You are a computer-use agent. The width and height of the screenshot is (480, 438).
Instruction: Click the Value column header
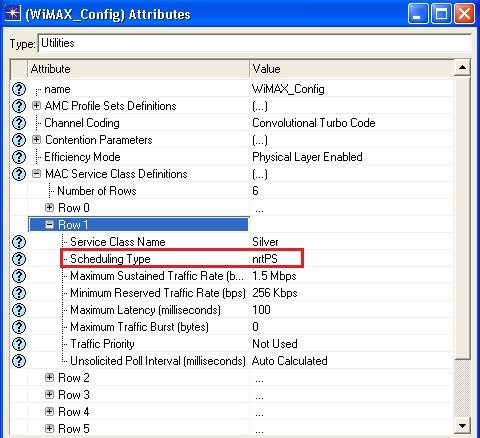pyautogui.click(x=352, y=69)
